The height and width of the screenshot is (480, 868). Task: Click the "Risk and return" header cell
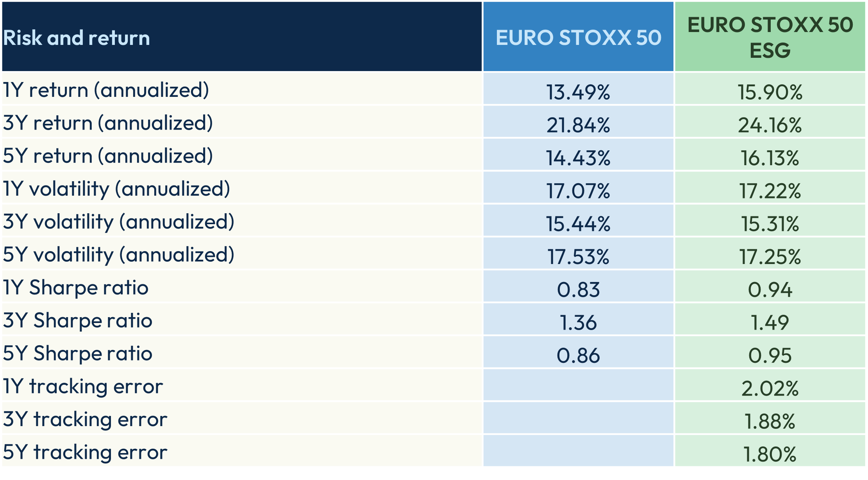pos(77,38)
